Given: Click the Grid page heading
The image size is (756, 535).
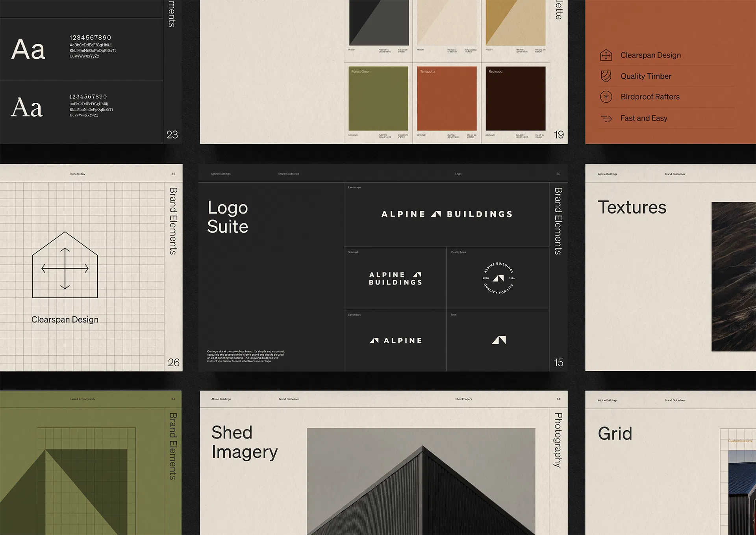Looking at the screenshot, I should [615, 434].
